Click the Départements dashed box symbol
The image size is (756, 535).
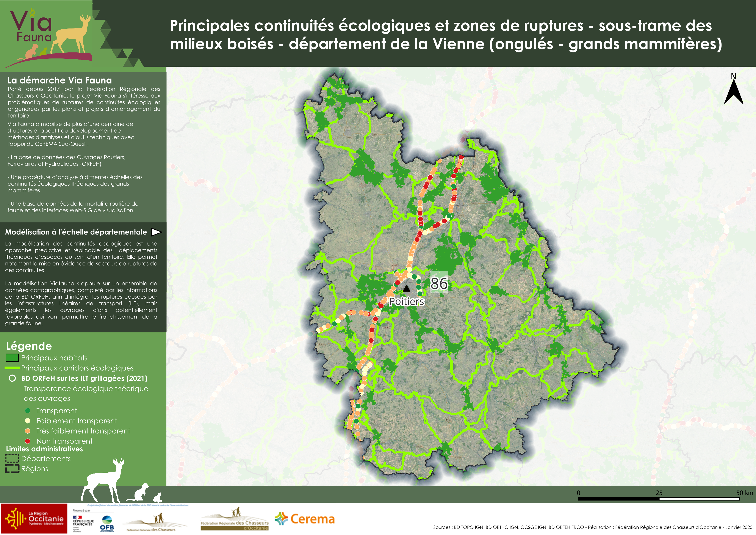[12, 459]
